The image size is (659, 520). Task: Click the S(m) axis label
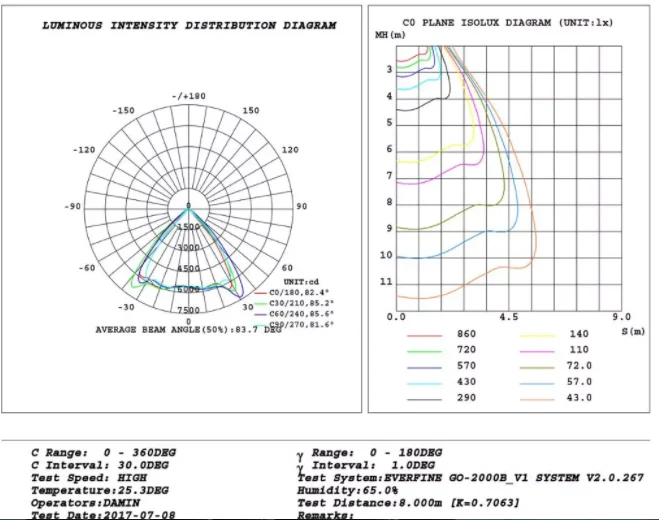[632, 330]
